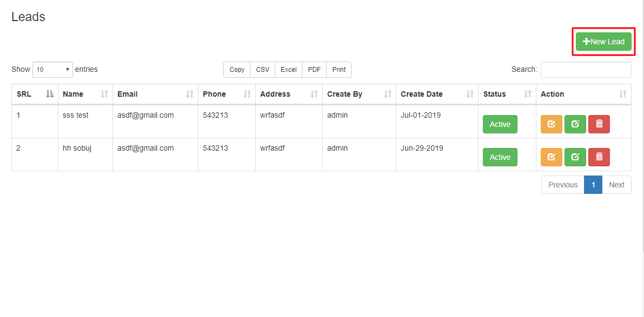This screenshot has width=644, height=317.
Task: Sort table by Create Date arrows
Action: [x=470, y=94]
